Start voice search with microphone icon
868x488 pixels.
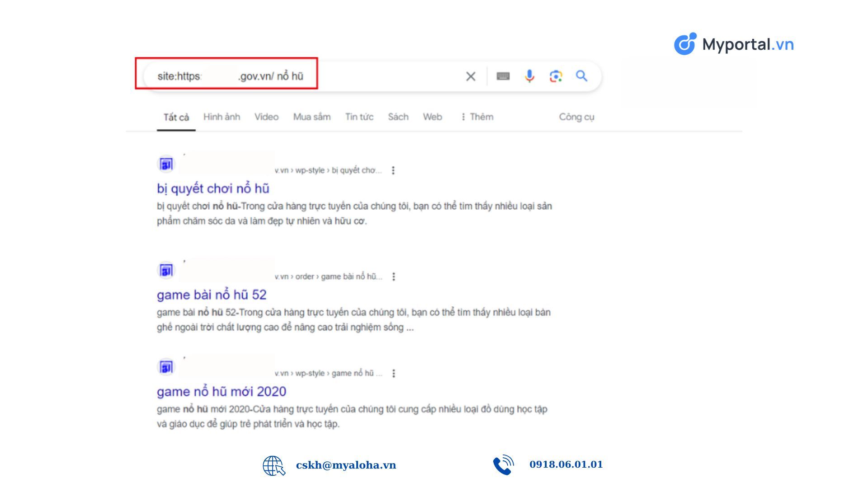point(529,76)
